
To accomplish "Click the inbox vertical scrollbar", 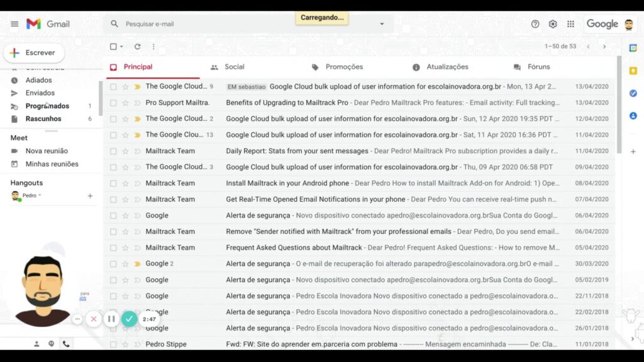I will coord(619,105).
